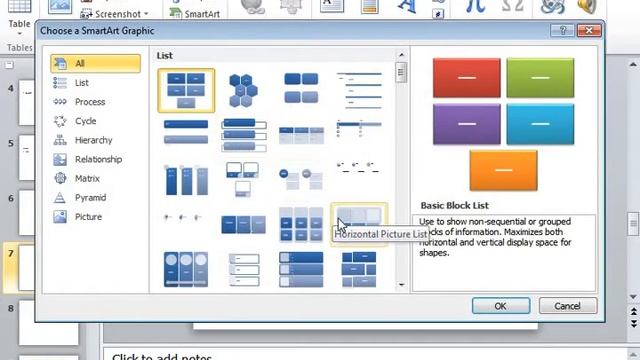Select slide 4 thumbnail
This screenshot has height=360, width=640.
click(x=27, y=102)
